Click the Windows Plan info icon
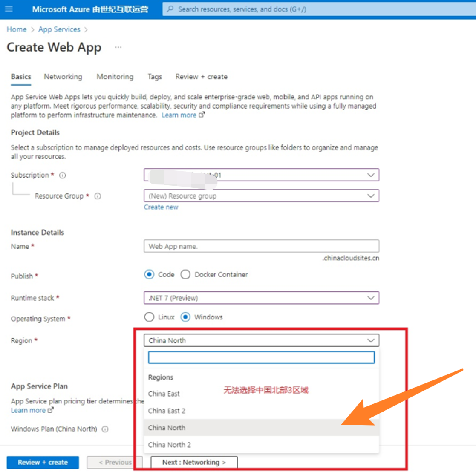Screen dimensions: 476x472 pos(105,429)
